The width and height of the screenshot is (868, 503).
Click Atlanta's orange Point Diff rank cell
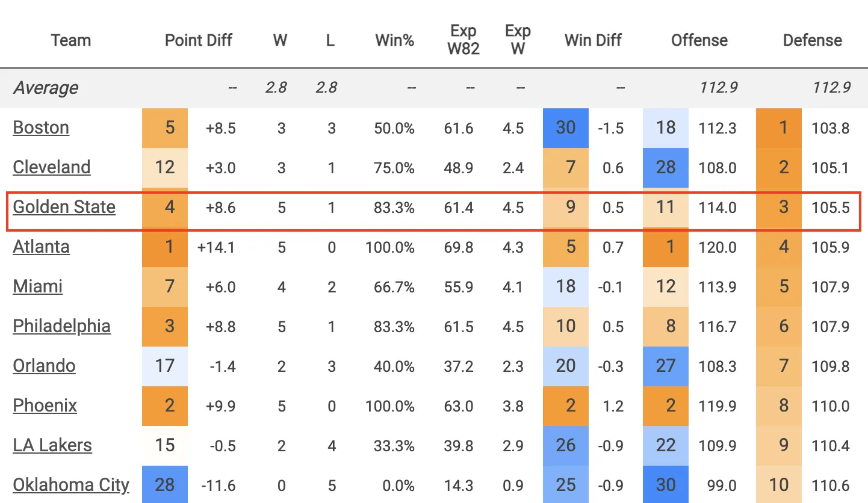(165, 247)
